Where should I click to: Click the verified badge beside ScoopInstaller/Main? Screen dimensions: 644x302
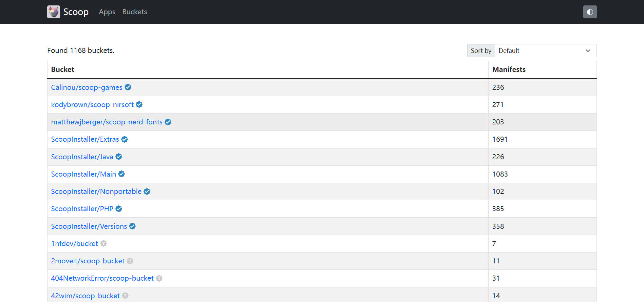coord(121,174)
